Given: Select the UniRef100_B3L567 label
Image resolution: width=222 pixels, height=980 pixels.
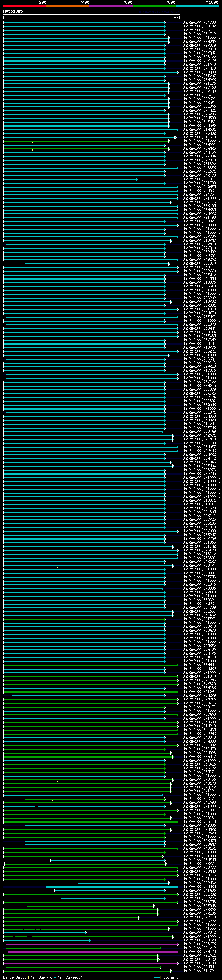Looking at the screenshot, I should [x=199, y=612].
